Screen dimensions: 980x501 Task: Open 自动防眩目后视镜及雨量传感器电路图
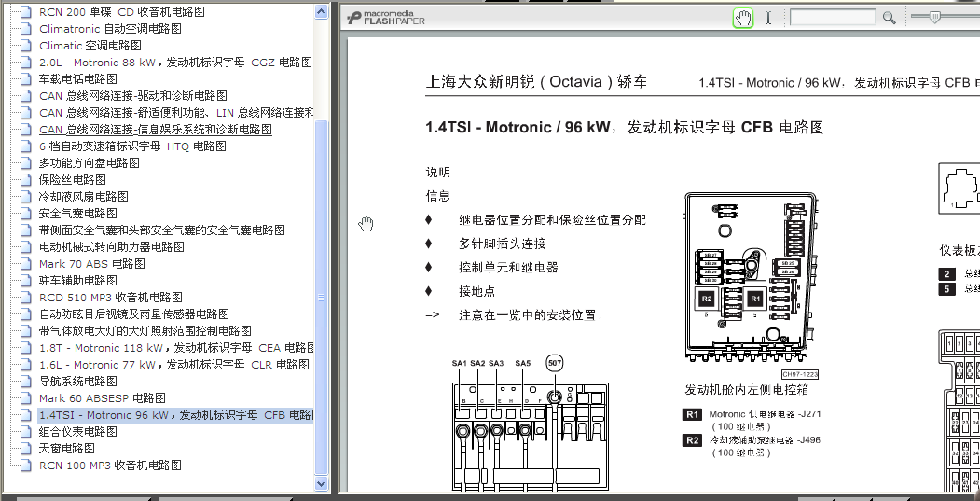[x=133, y=314]
